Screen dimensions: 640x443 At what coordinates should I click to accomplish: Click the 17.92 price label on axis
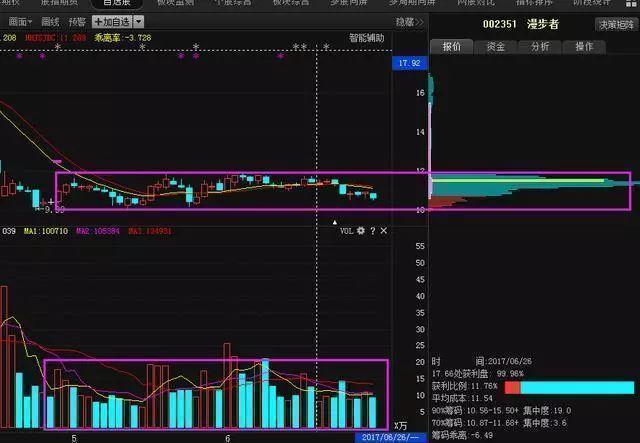pos(406,63)
